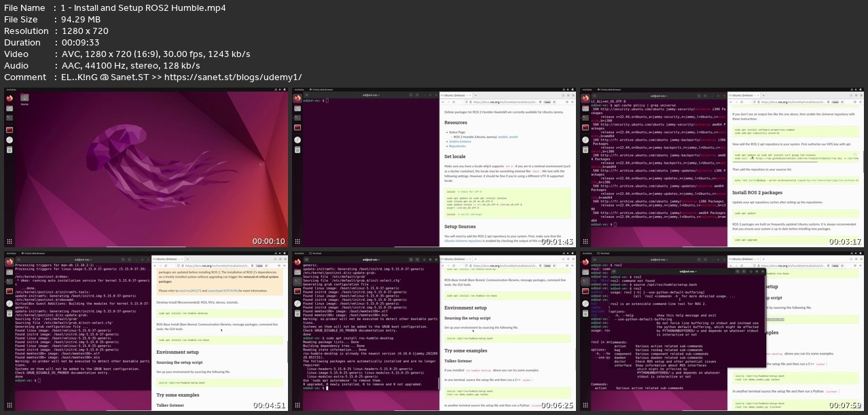Select the thumbnail at 00:04:51
The height and width of the screenshot is (415, 868).
coord(146,331)
